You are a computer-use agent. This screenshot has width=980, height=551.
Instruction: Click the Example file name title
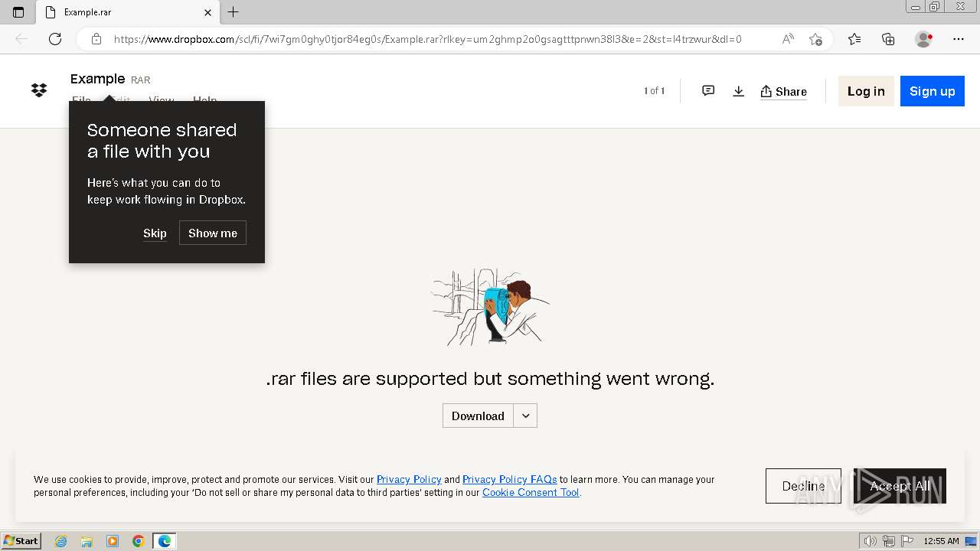[x=97, y=79]
